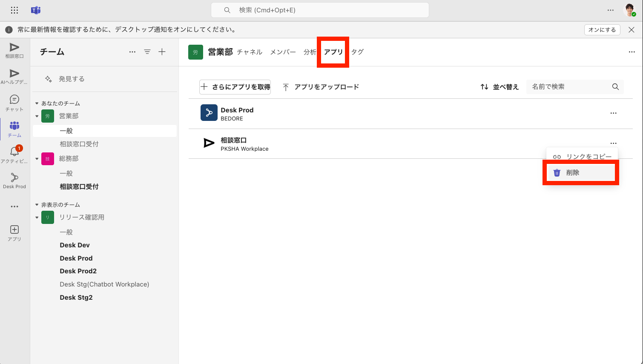
Task: Switch to the タグ tab
Action: [357, 52]
